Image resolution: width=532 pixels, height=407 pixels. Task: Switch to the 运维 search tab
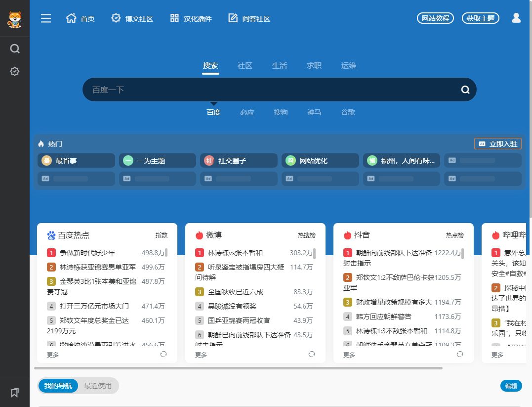pyautogui.click(x=348, y=66)
